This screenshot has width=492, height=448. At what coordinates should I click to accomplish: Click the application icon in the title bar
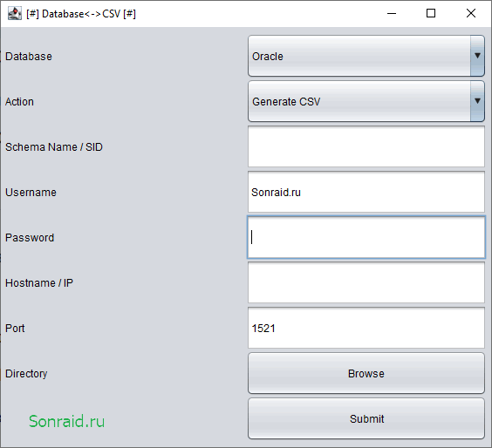tap(15, 13)
